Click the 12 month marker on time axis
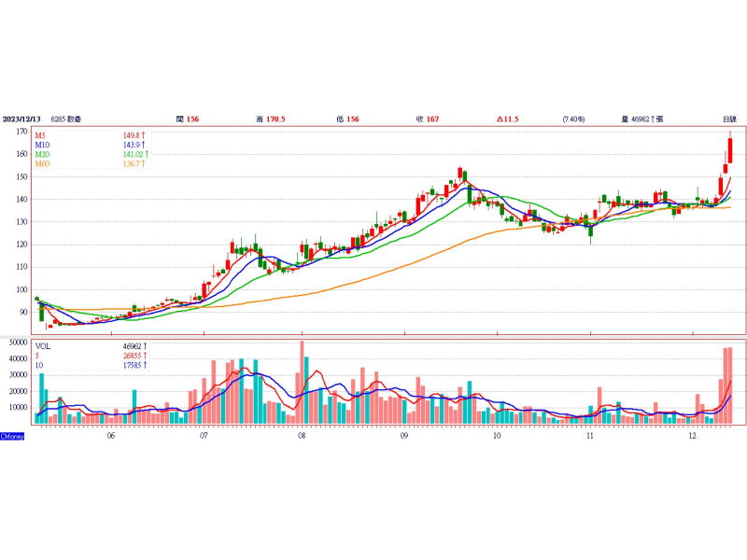 click(x=691, y=435)
